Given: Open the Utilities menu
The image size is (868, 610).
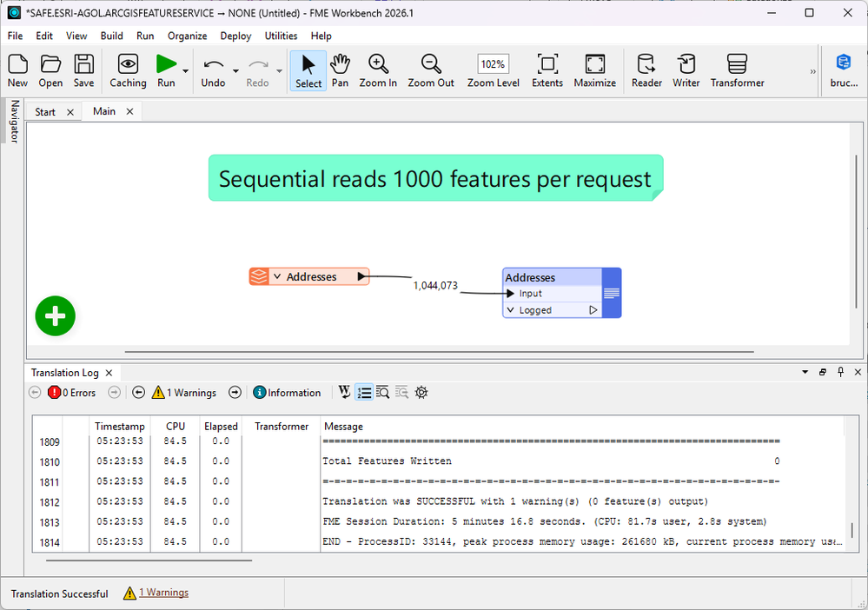Looking at the screenshot, I should [x=281, y=36].
